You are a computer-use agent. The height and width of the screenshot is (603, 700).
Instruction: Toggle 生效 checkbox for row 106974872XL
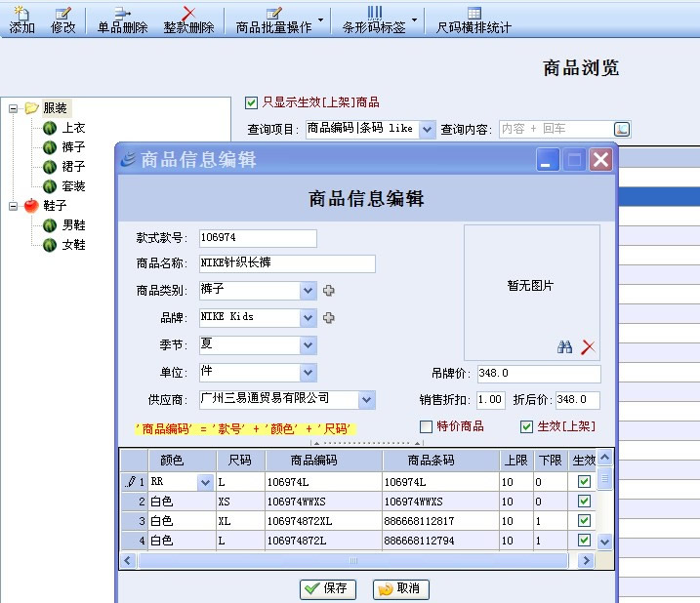click(x=584, y=521)
